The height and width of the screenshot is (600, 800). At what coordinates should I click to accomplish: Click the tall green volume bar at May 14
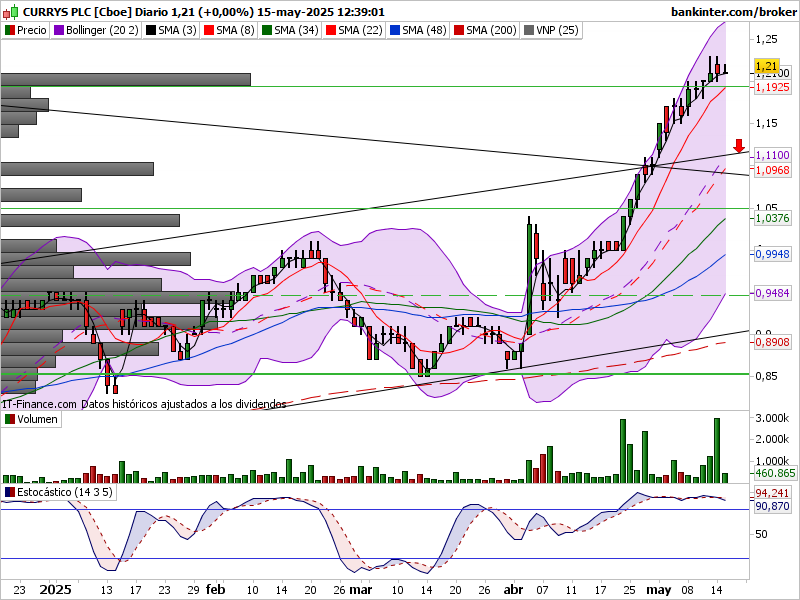click(717, 451)
